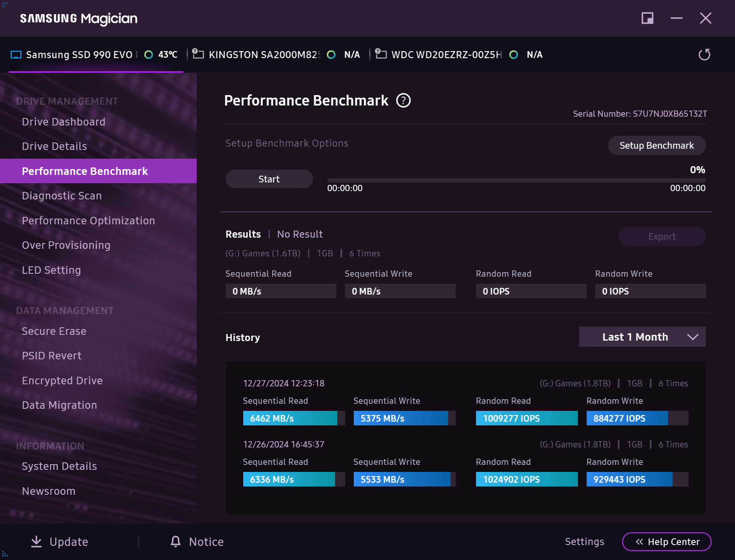
Task: Open LED Setting page
Action: tap(52, 270)
